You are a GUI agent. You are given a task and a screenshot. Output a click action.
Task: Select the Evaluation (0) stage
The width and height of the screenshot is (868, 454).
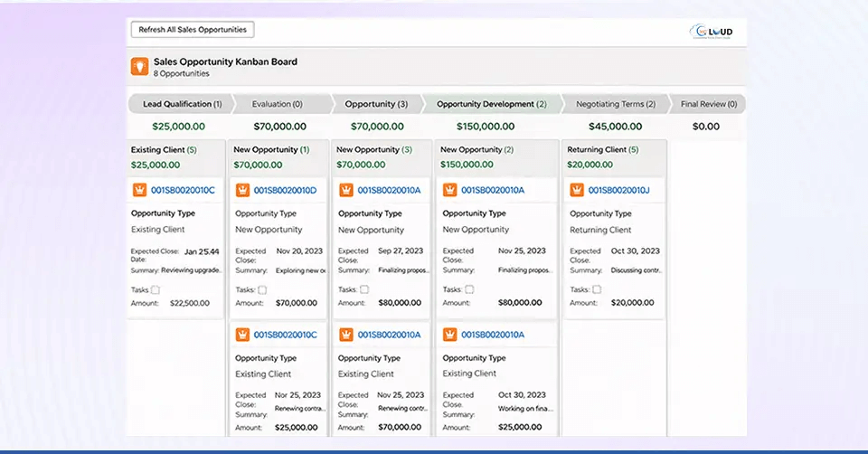click(281, 104)
